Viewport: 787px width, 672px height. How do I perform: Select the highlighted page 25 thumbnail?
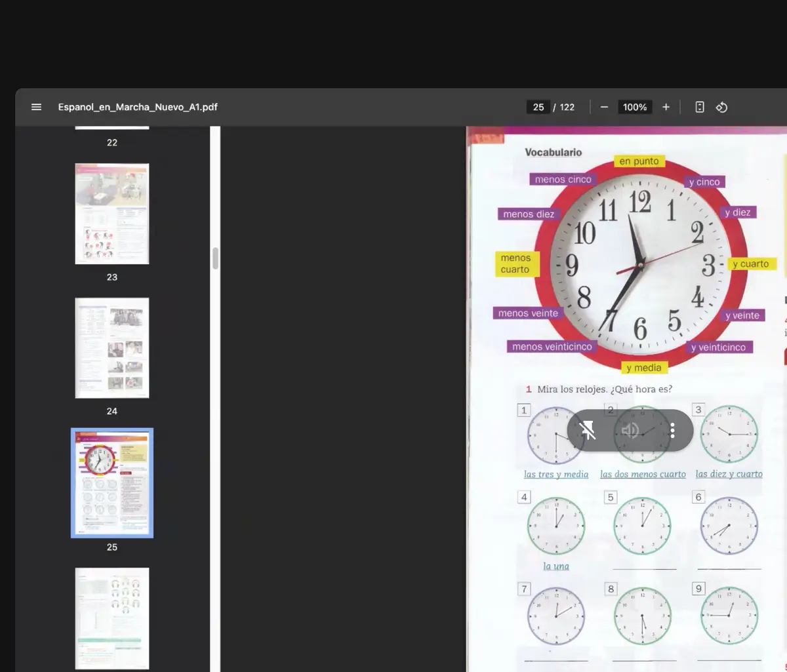pyautogui.click(x=112, y=483)
